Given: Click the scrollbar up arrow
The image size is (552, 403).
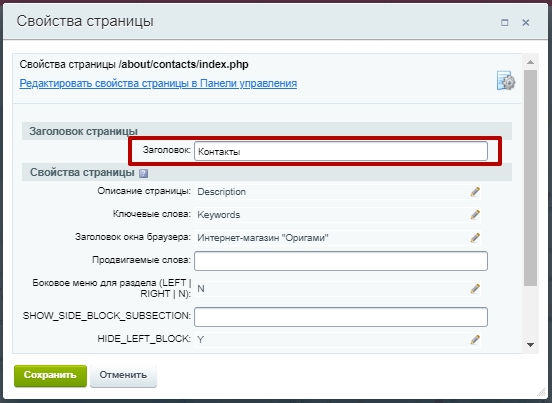Looking at the screenshot, I should (x=531, y=62).
